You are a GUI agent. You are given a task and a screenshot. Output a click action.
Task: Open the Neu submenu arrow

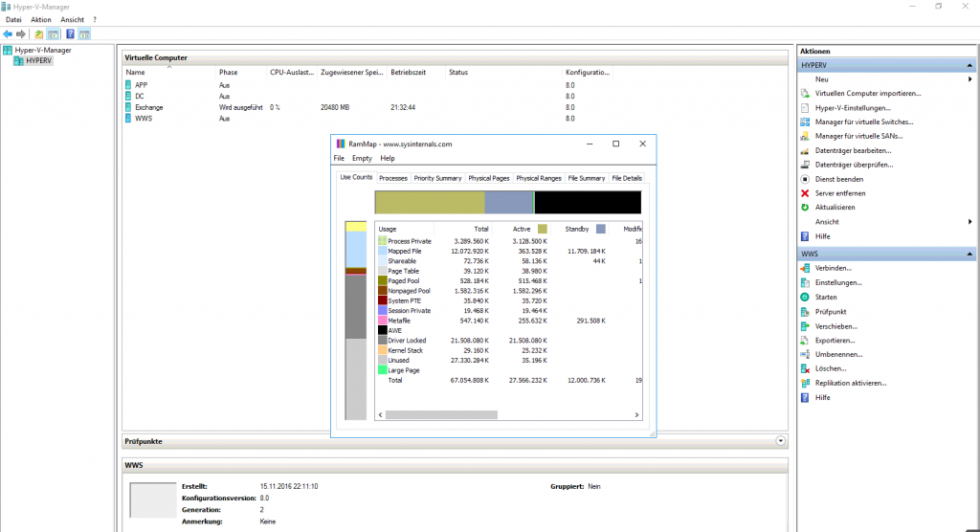click(x=970, y=79)
